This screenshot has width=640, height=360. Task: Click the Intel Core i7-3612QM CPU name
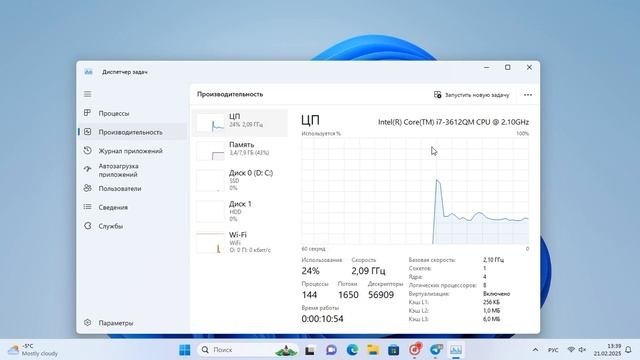(453, 122)
